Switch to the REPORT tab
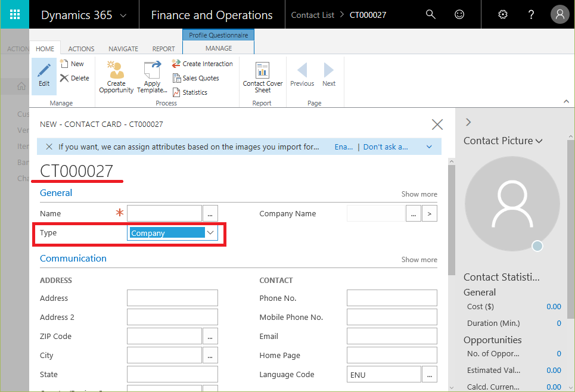This screenshot has width=575, height=392. (x=163, y=49)
